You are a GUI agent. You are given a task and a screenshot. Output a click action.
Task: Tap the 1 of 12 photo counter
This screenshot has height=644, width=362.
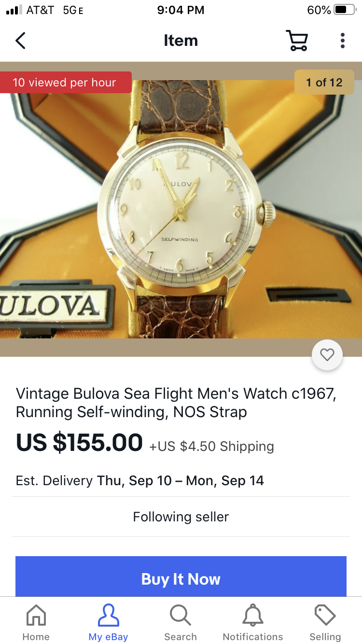pyautogui.click(x=324, y=82)
